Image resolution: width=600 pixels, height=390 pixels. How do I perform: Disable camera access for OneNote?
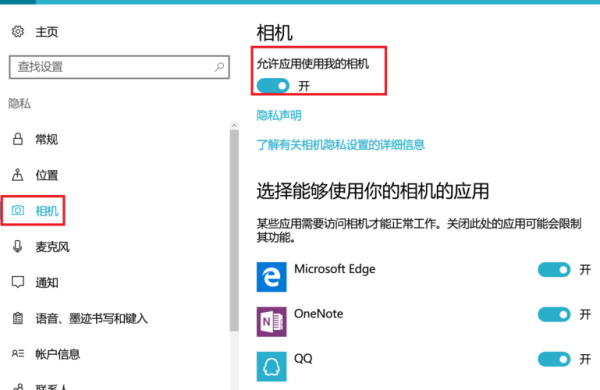(554, 314)
